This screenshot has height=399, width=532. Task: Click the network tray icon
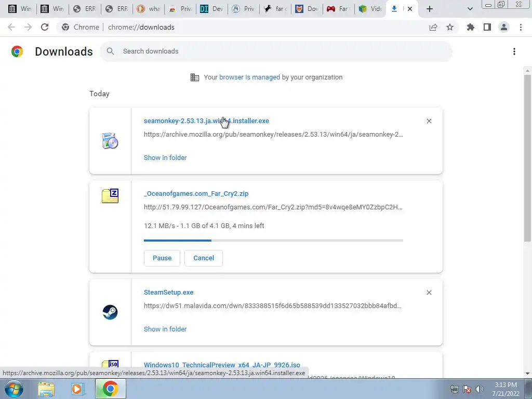pyautogui.click(x=454, y=389)
